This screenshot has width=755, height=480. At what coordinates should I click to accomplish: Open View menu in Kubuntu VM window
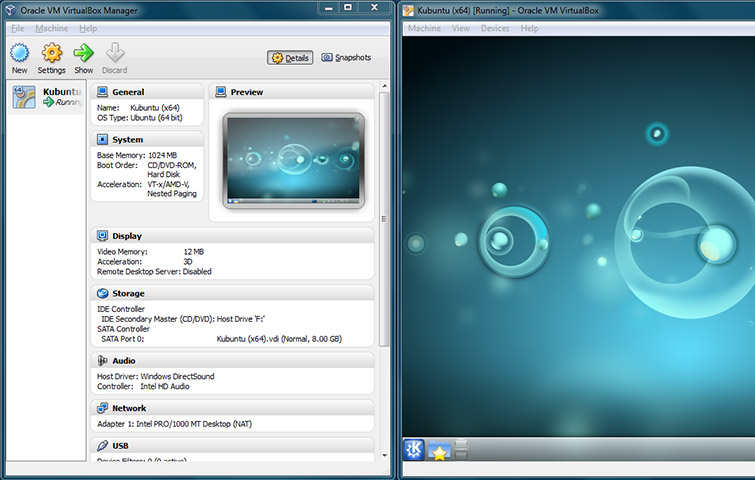[x=461, y=28]
